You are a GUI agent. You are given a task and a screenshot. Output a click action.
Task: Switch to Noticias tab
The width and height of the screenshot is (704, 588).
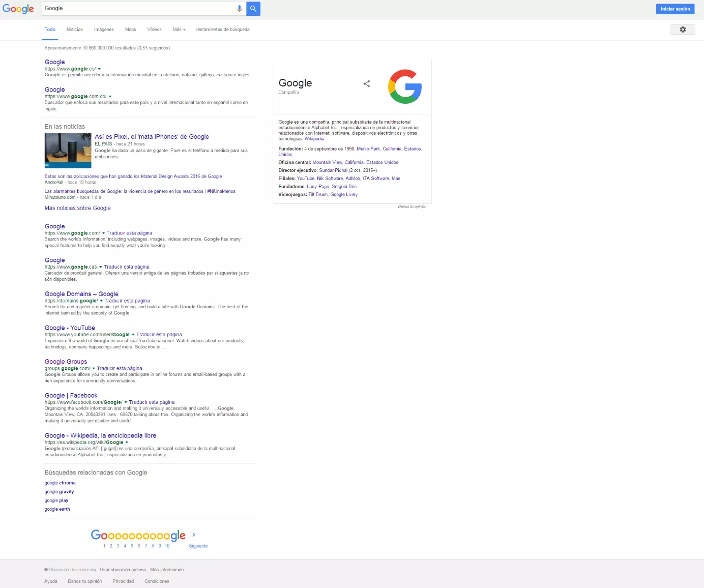tap(75, 30)
